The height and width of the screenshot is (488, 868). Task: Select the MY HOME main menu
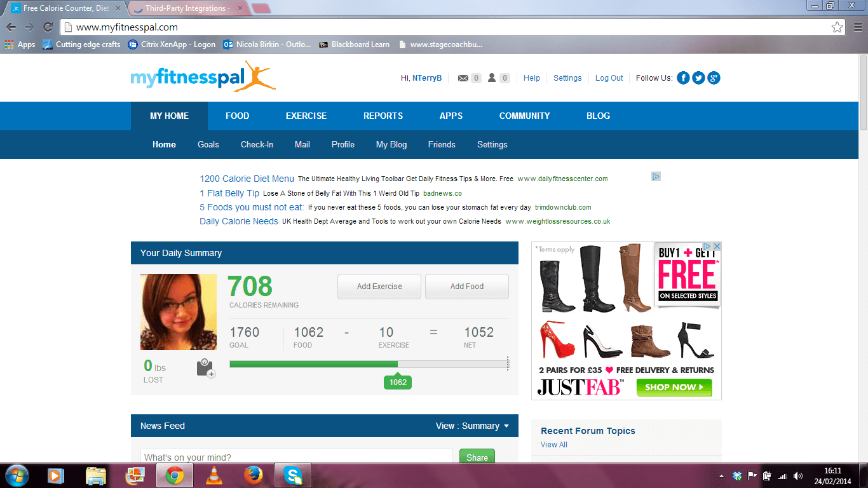[x=169, y=116]
